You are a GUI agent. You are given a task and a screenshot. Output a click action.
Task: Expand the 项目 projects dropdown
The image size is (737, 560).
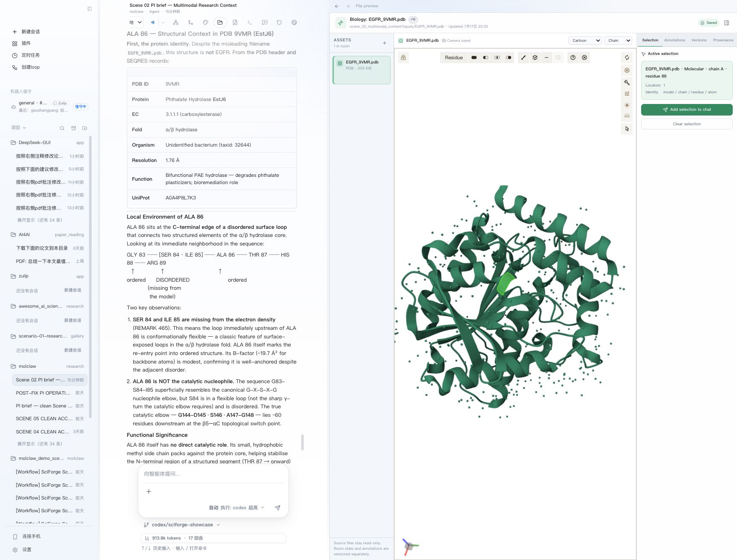(18, 127)
